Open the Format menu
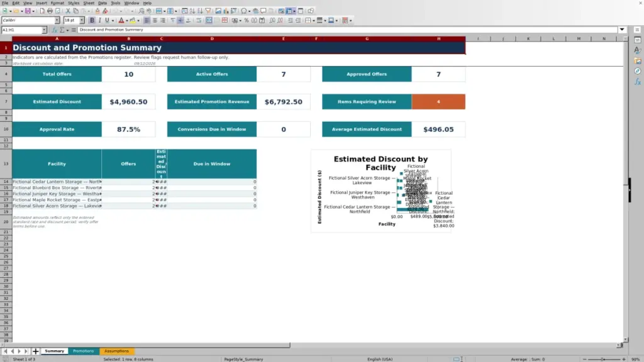Viewport: 644px width, 362px height. coord(57,3)
